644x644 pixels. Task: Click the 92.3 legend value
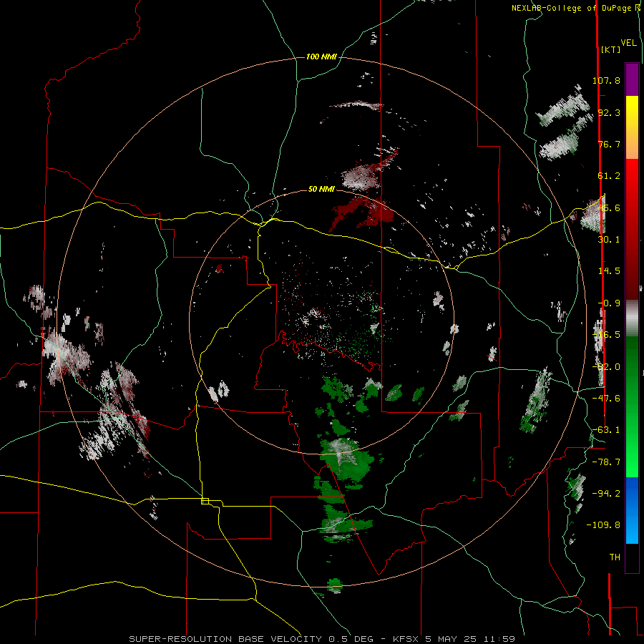(609, 112)
